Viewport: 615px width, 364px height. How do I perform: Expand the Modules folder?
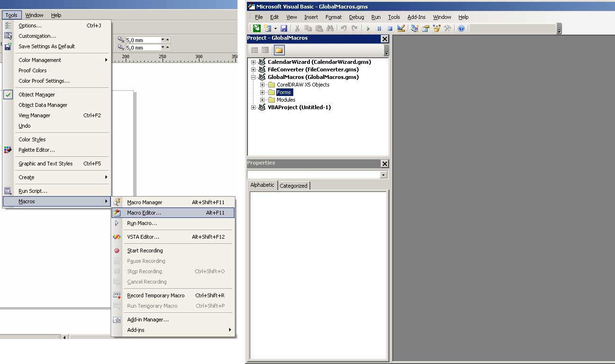point(263,100)
